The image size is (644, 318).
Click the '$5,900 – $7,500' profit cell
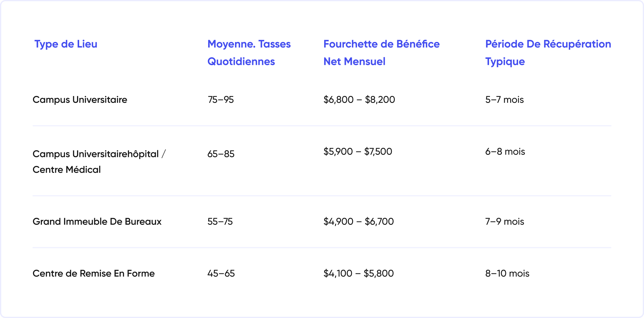coord(358,151)
